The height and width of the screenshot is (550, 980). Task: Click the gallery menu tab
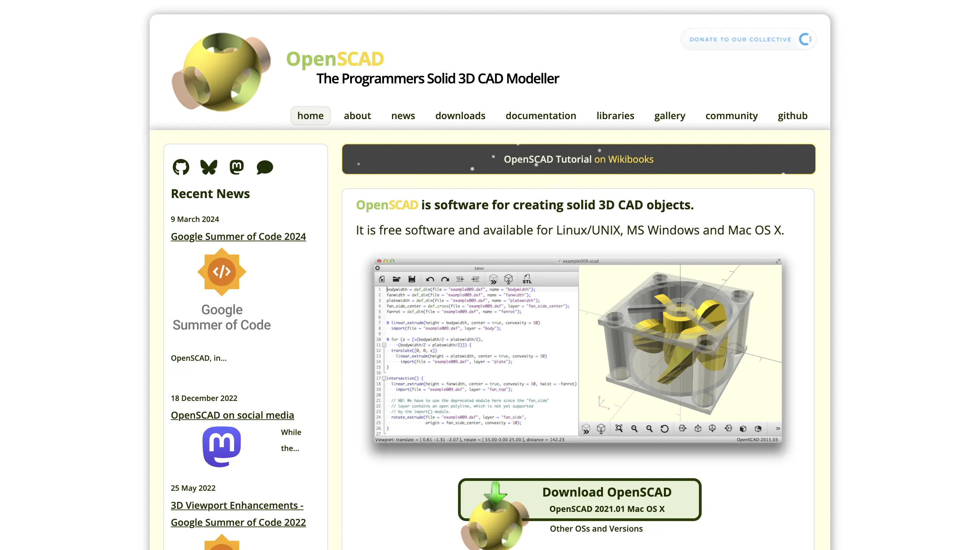coord(669,115)
